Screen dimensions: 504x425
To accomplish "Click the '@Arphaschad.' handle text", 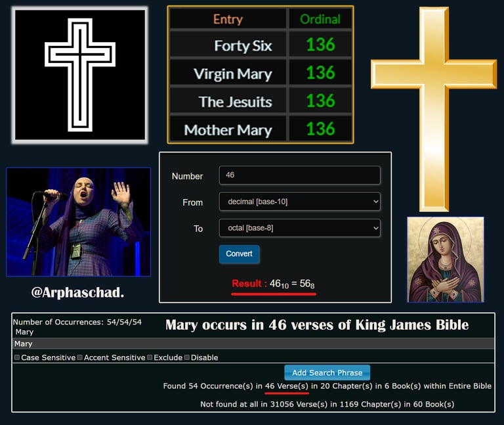I will 77,292.
